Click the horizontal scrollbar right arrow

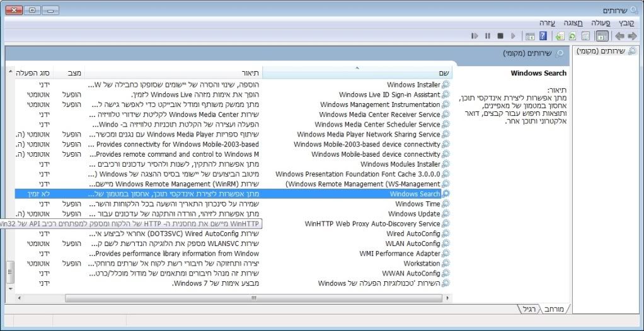[448, 298]
